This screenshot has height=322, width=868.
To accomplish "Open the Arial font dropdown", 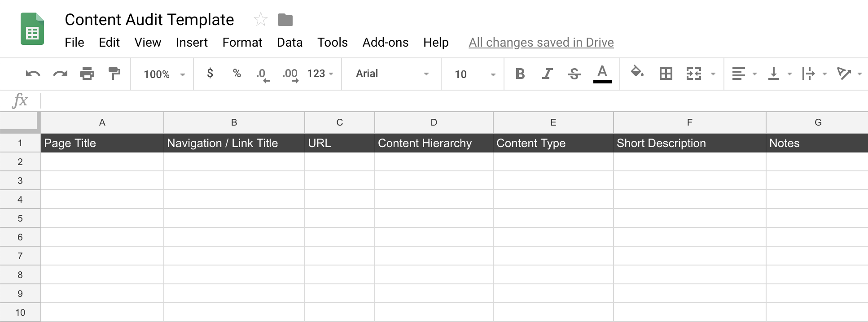I will [x=392, y=74].
